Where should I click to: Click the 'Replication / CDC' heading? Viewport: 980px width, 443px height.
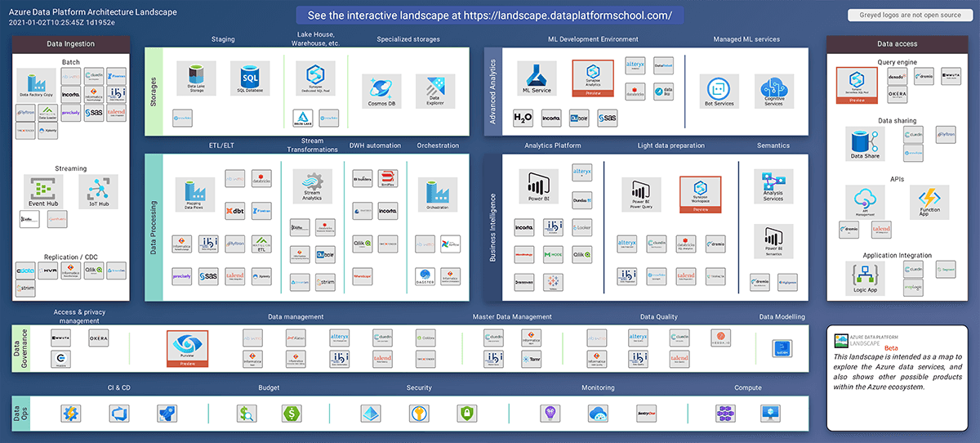(x=71, y=257)
